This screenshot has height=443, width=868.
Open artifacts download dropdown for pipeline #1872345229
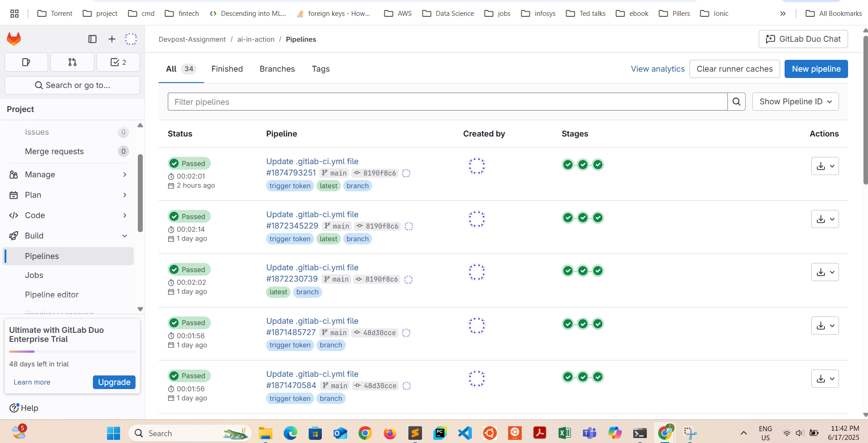[825, 219]
